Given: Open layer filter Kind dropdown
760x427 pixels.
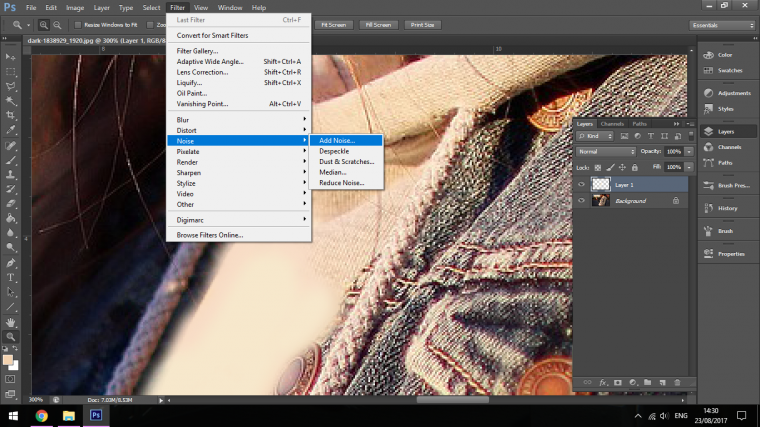Looking at the screenshot, I should click(595, 136).
